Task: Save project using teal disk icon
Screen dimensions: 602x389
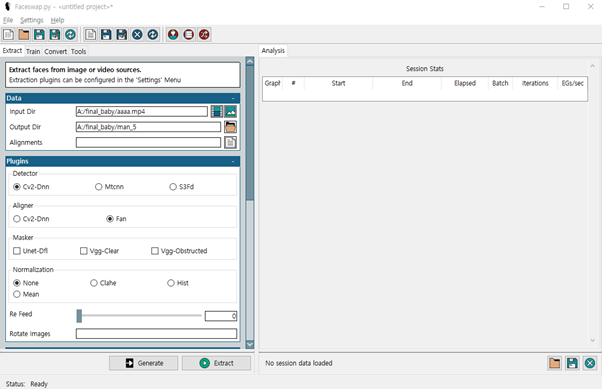Action: coord(39,35)
